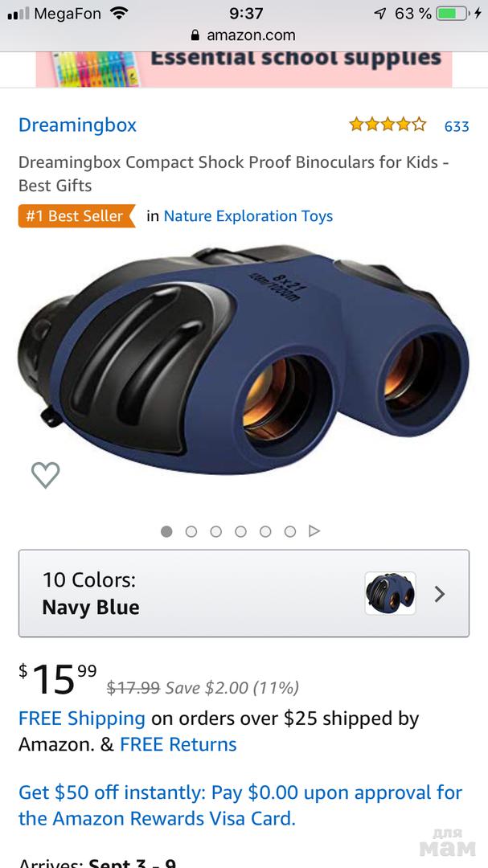This screenshot has height=868, width=488.
Task: Tap the chevron arrow in color selector
Action: coord(440,594)
